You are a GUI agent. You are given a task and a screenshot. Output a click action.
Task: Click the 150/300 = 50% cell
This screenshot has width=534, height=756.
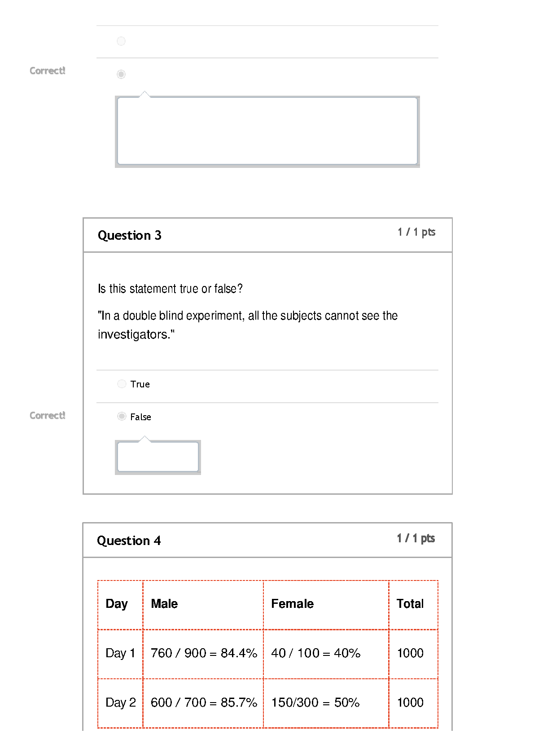pyautogui.click(x=326, y=703)
